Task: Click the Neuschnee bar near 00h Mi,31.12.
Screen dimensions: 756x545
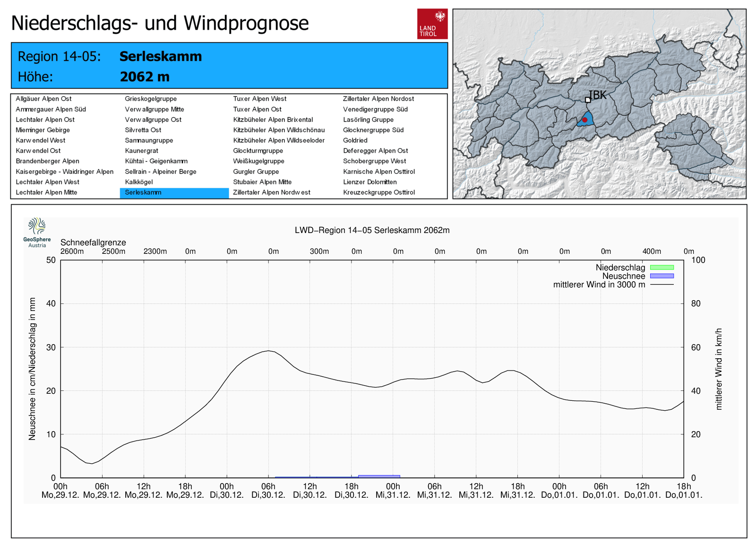Action: click(379, 476)
